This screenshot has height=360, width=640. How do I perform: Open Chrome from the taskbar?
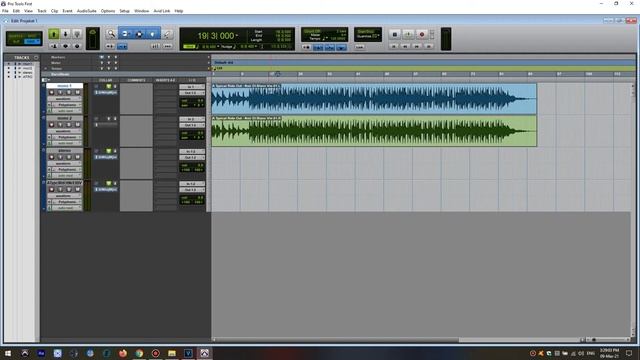point(139,353)
